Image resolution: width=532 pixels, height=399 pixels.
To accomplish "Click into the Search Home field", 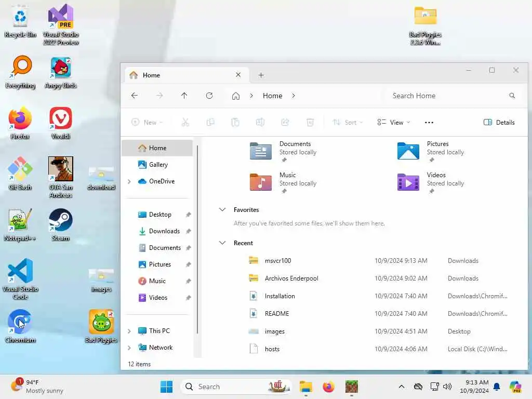I will (x=453, y=96).
